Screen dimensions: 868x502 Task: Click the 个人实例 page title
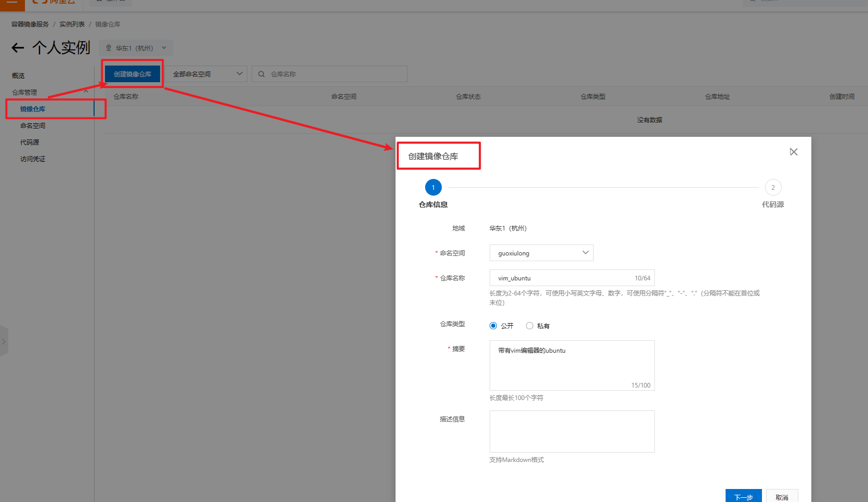(x=61, y=48)
